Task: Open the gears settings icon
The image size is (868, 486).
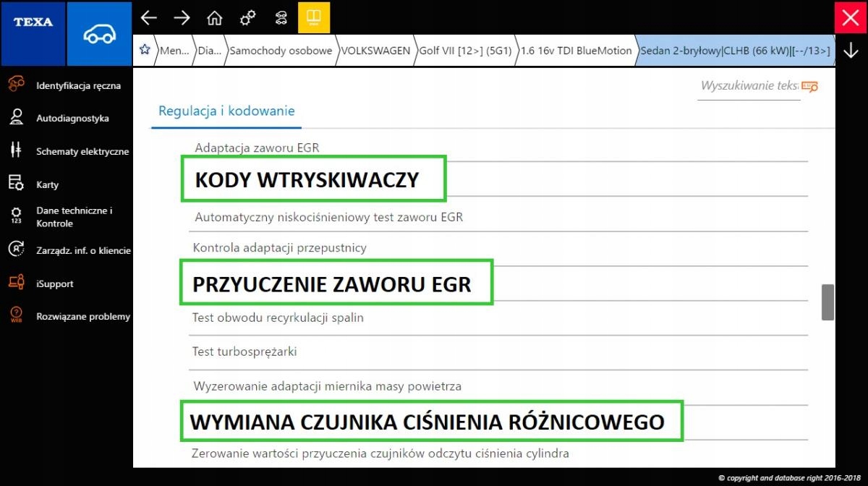Action: tap(247, 17)
